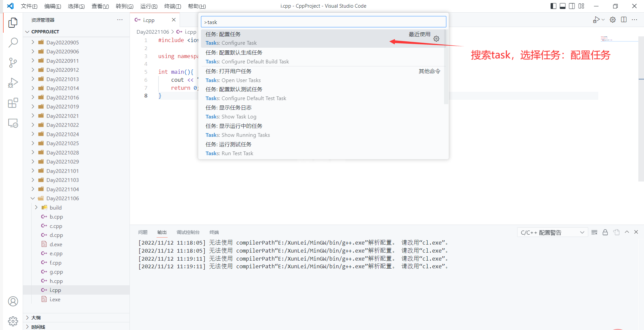
Task: Open the Accounts icon in activity bar
Action: coord(13,301)
